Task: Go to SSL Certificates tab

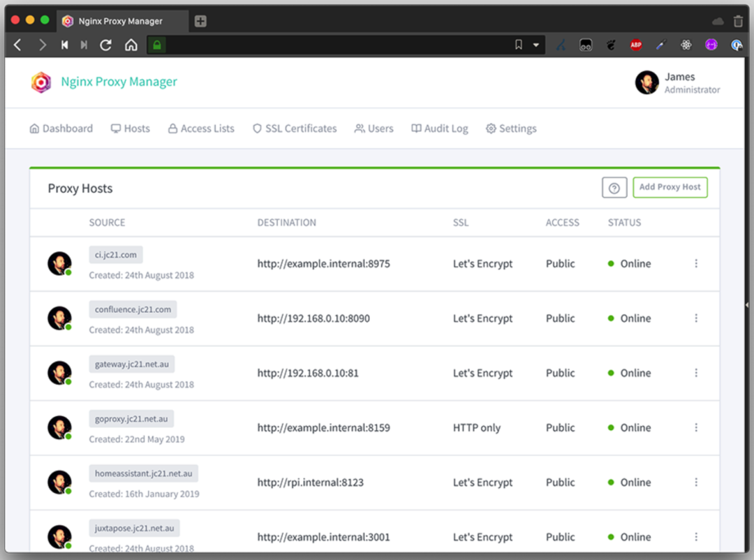Action: coord(295,128)
